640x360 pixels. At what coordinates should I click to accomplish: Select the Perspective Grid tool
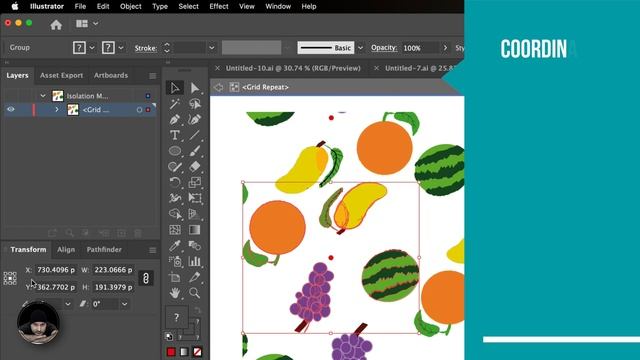point(195,214)
